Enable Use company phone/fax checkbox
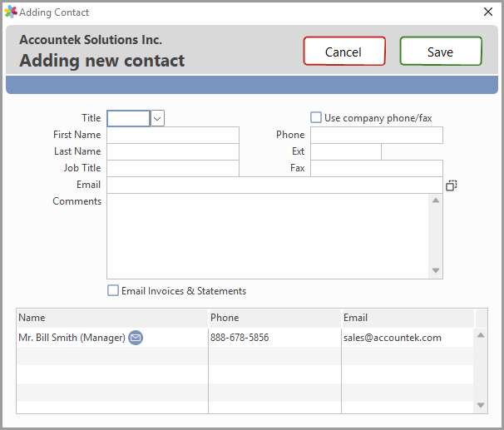The image size is (504, 430). 316,117
